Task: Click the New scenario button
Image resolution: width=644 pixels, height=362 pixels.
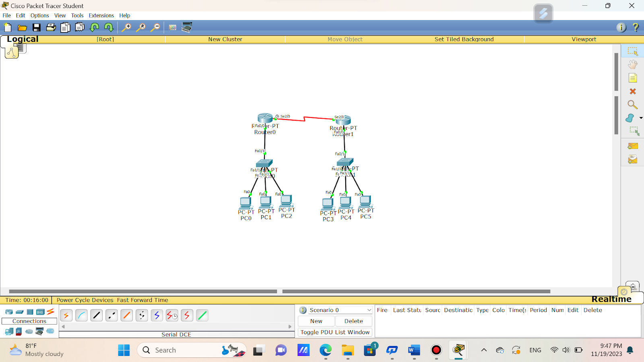Action: pyautogui.click(x=316, y=321)
